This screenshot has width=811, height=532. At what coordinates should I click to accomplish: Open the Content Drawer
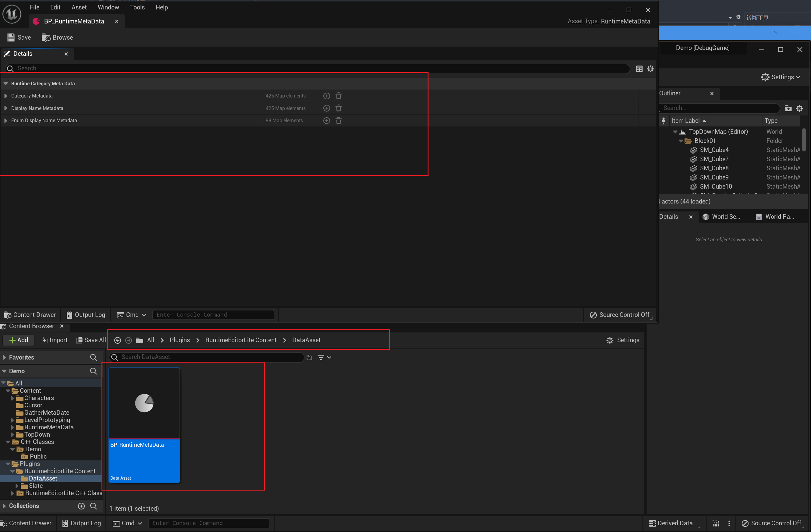pyautogui.click(x=30, y=315)
